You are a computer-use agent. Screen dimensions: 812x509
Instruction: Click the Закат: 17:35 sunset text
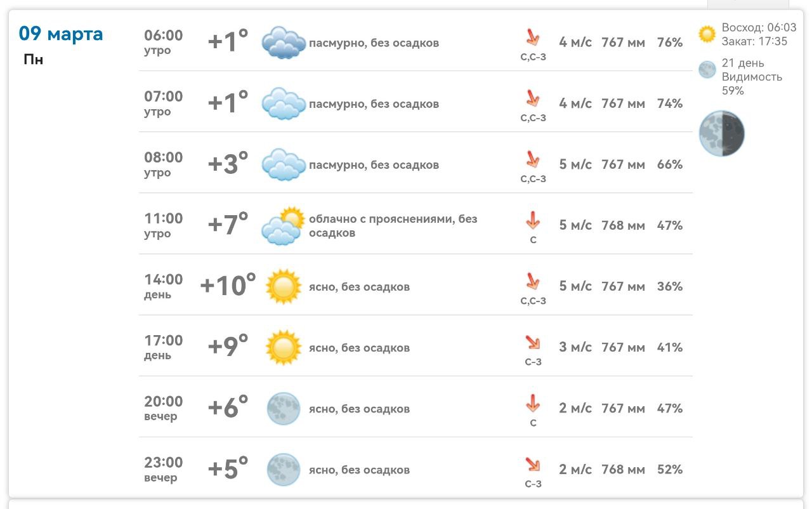click(754, 41)
